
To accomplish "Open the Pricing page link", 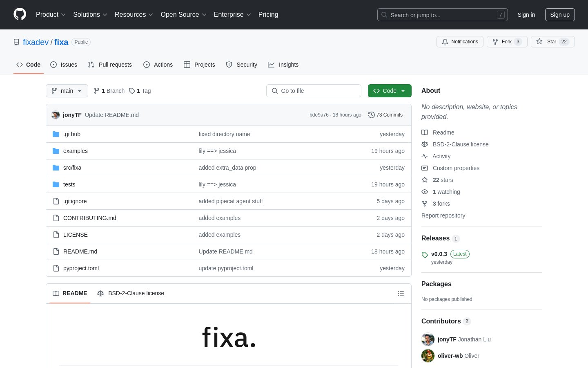I will coord(268,14).
